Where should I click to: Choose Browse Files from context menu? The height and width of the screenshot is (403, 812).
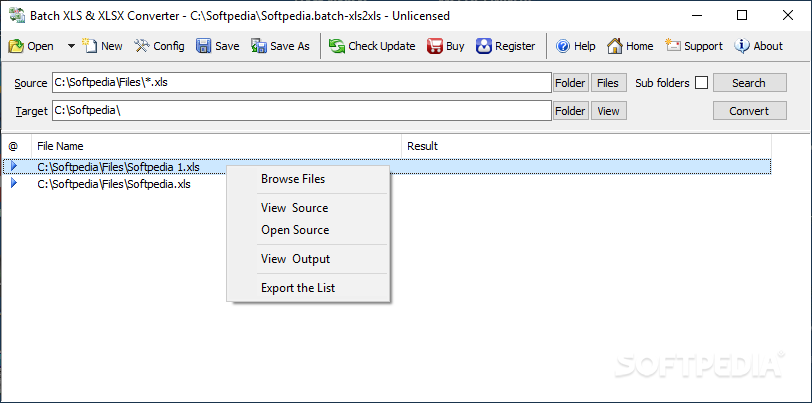(x=308, y=179)
